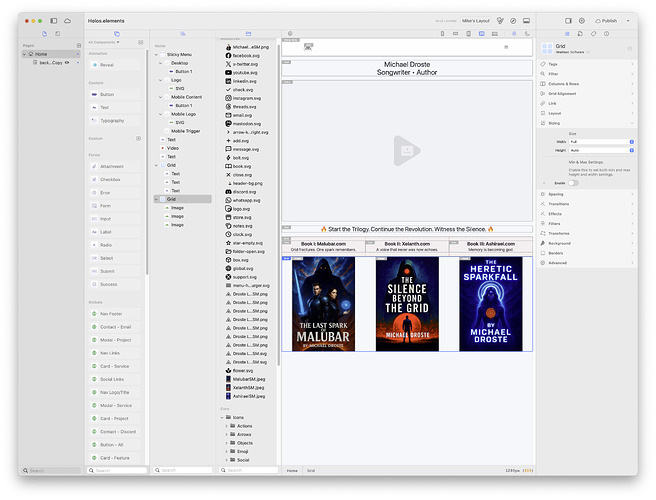
Task: Open the Height stepper dropdown
Action: tap(632, 150)
